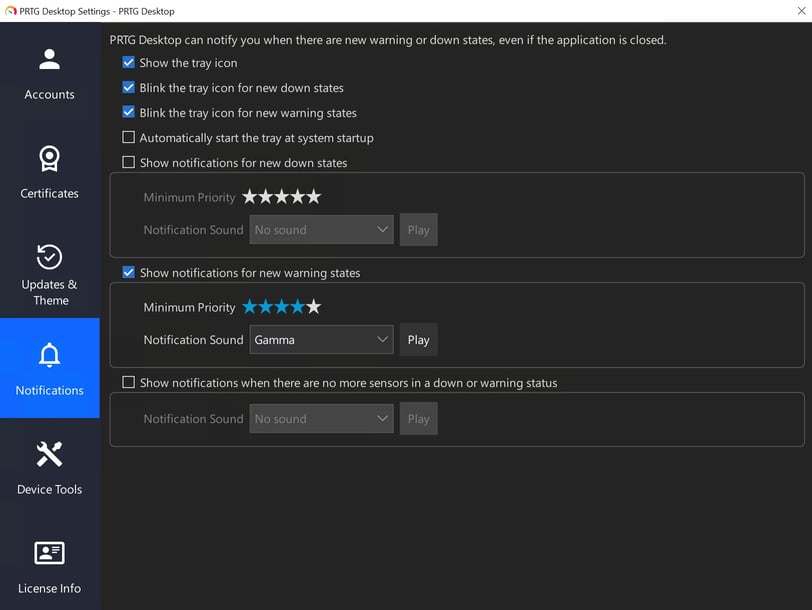Switch to the Notifications tab
Screen dimensions: 812x610
(49, 370)
